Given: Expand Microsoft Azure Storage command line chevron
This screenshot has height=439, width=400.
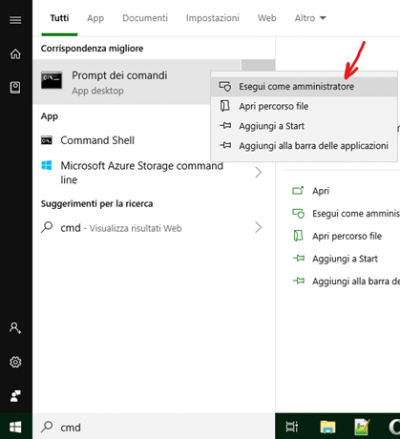Looking at the screenshot, I should coord(258,172).
